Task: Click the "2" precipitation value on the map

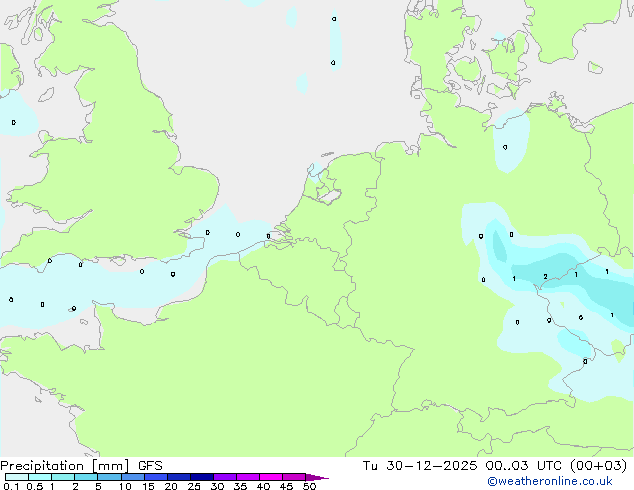Action: pos(545,277)
